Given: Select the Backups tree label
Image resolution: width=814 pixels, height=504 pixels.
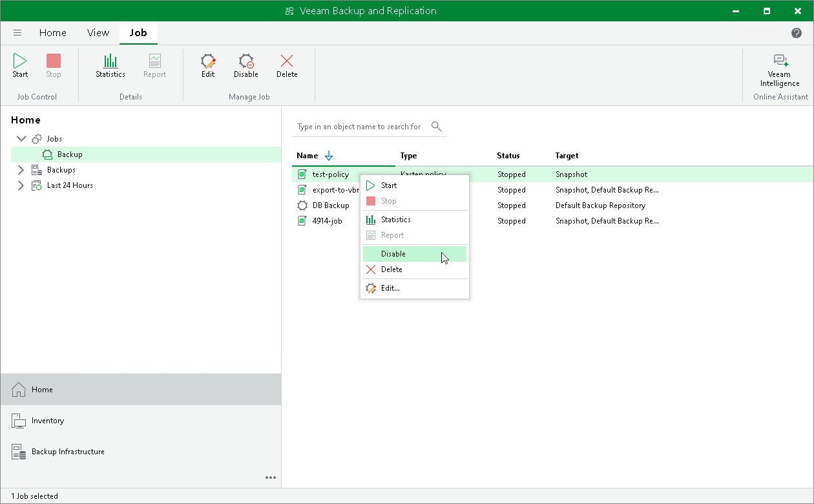Looking at the screenshot, I should (61, 170).
